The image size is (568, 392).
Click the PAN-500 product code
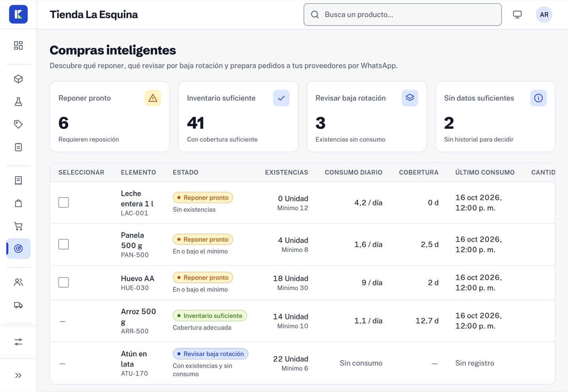[135, 255]
